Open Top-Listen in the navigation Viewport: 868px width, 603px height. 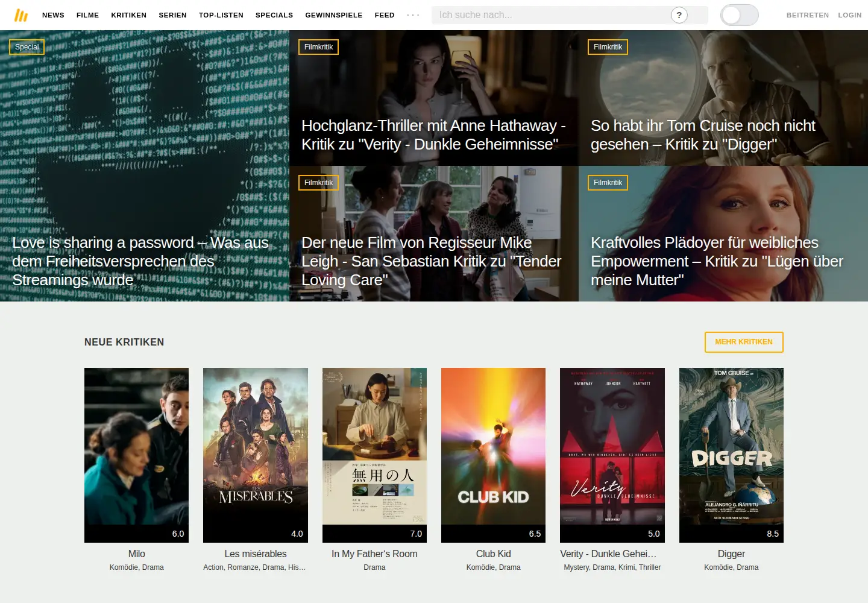[221, 15]
